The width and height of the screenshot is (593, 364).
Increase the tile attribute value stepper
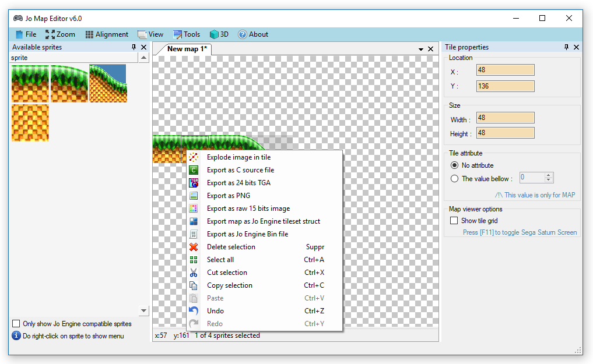tap(549, 175)
